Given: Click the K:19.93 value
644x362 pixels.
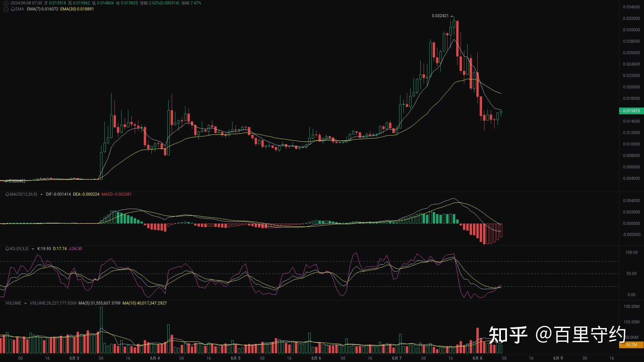Looking at the screenshot, I should (44, 249).
